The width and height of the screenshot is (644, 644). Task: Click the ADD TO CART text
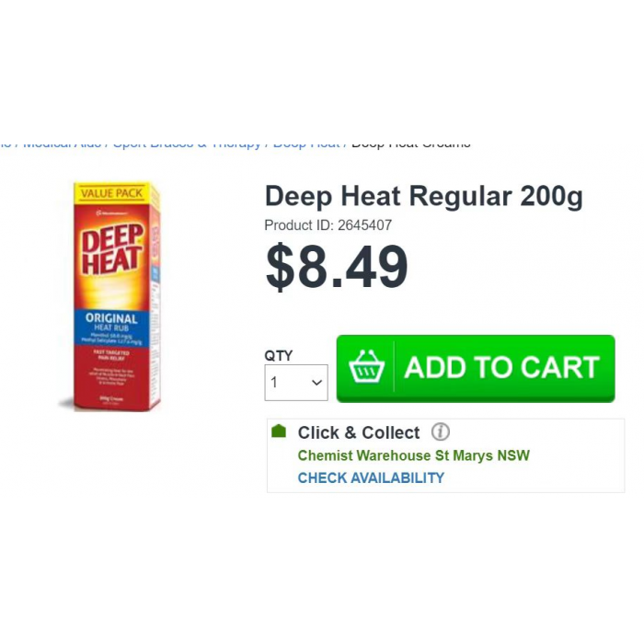point(501,367)
